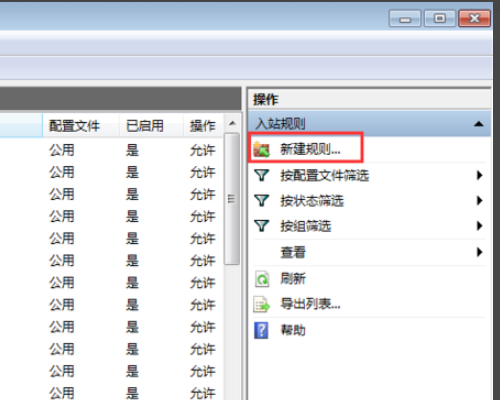Viewport: 500px width, 400px height.
Task: Click the rule list scrollbar up arrow
Action: click(x=232, y=123)
